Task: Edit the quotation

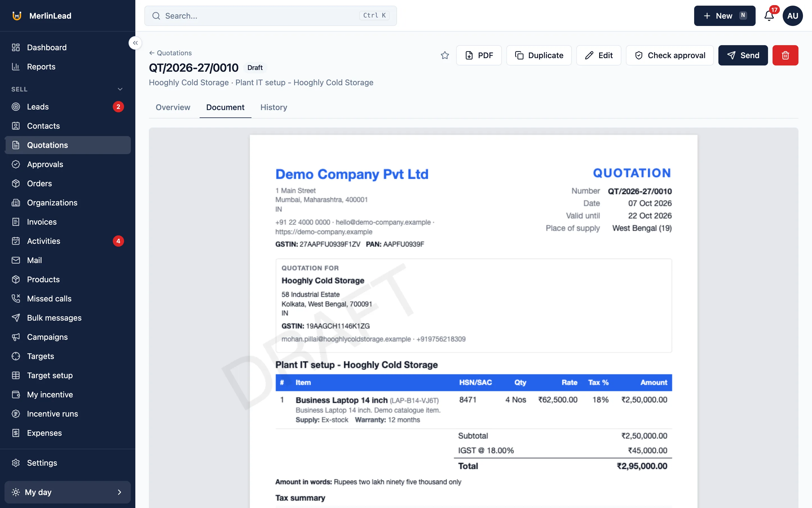Action: point(599,55)
